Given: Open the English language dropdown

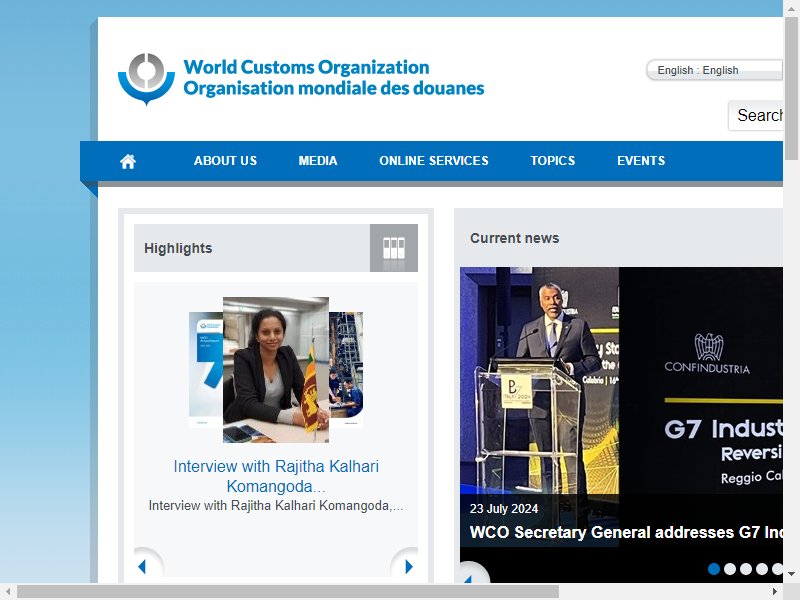Looking at the screenshot, I should coord(714,70).
